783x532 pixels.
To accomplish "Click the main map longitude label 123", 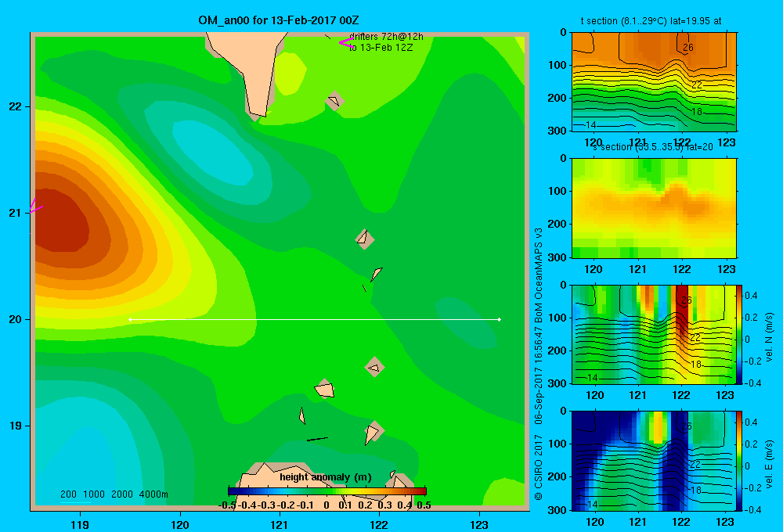I will tap(479, 524).
